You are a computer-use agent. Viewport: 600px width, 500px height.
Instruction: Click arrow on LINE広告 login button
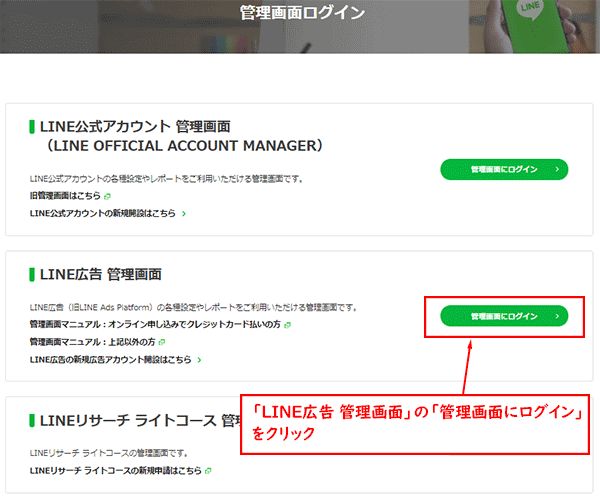click(557, 316)
